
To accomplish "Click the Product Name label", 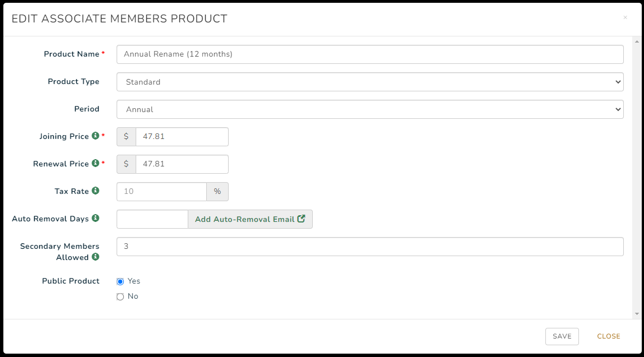I will (x=72, y=54).
